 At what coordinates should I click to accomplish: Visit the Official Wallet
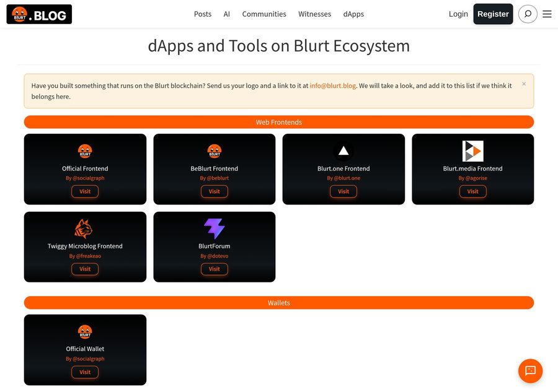tap(85, 372)
